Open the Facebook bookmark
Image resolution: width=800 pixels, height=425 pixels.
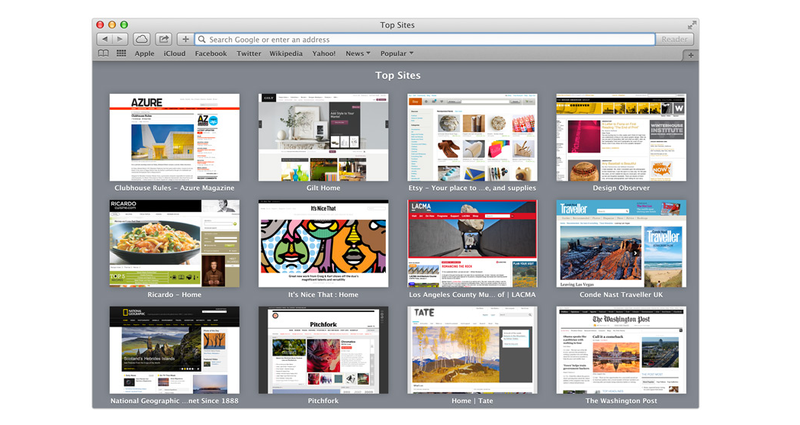coord(211,54)
